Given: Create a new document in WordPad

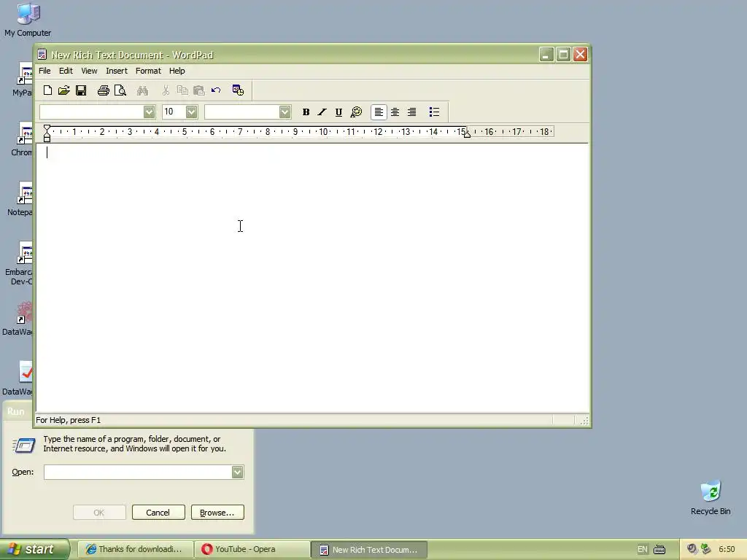Looking at the screenshot, I should point(47,90).
